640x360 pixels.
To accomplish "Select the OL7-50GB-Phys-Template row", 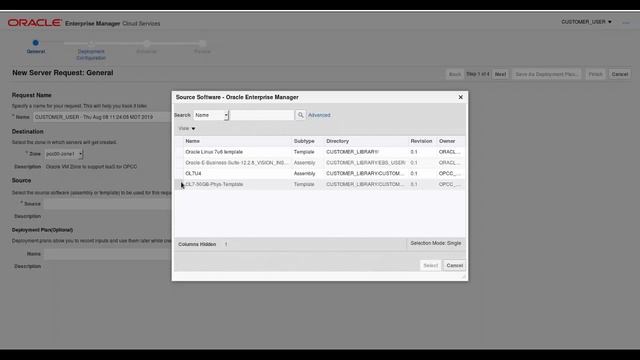I will tap(320, 184).
